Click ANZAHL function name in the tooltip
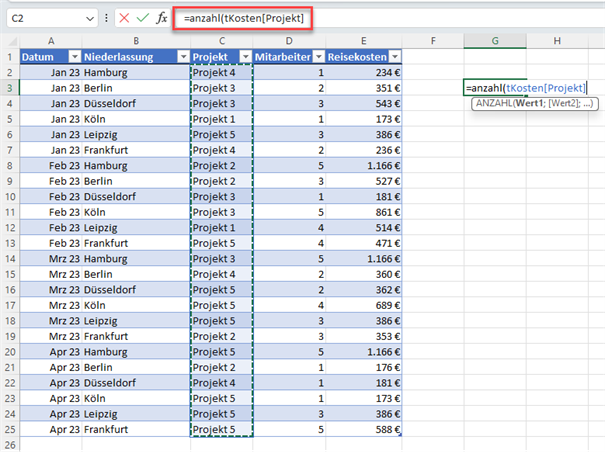This screenshot has width=605, height=453. (x=494, y=104)
